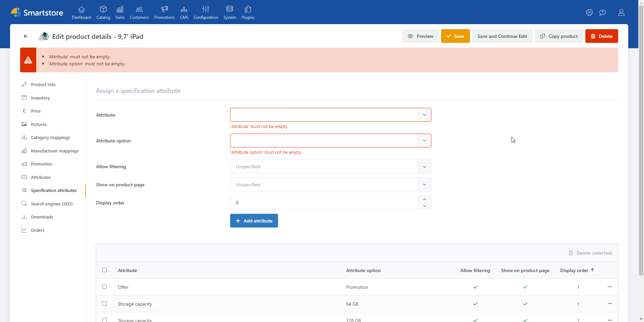The width and height of the screenshot is (644, 322).
Task: Select the Catalog icon
Action: (x=103, y=12)
